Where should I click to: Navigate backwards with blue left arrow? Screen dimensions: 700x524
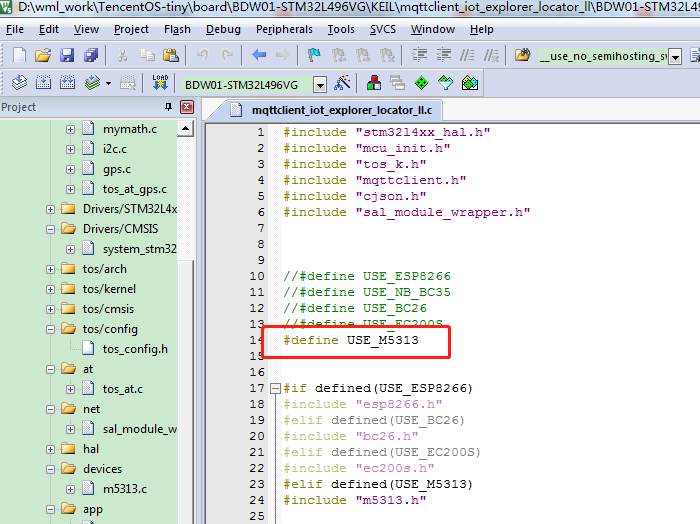click(x=259, y=55)
